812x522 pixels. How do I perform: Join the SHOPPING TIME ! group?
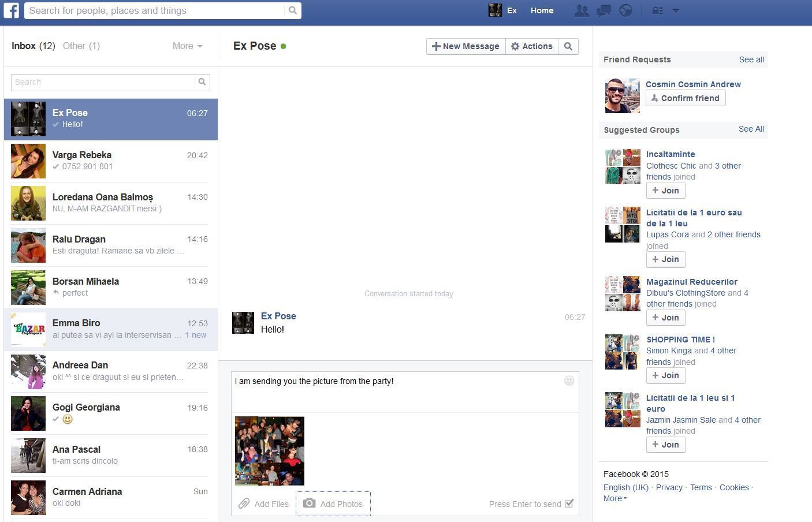coord(665,375)
